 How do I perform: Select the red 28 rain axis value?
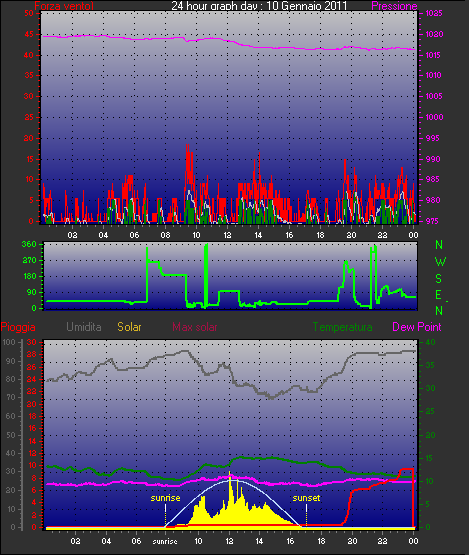click(x=32, y=354)
